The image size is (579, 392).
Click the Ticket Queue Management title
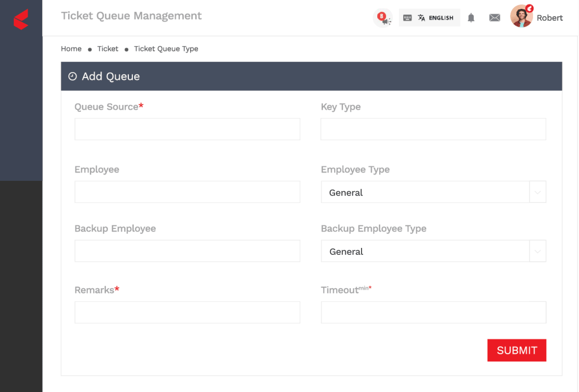click(x=131, y=16)
